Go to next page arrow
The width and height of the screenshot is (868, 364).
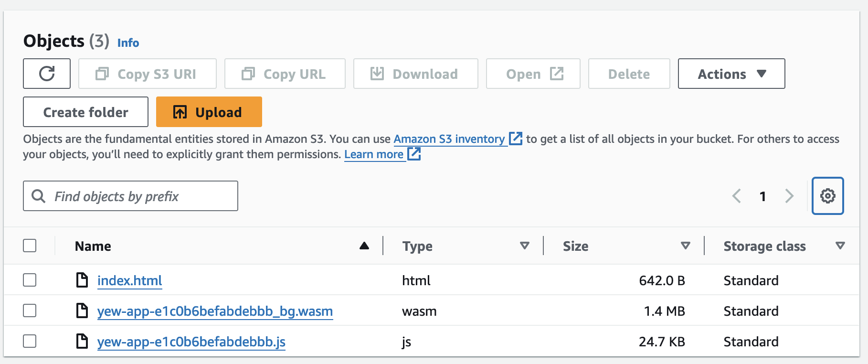tap(789, 196)
